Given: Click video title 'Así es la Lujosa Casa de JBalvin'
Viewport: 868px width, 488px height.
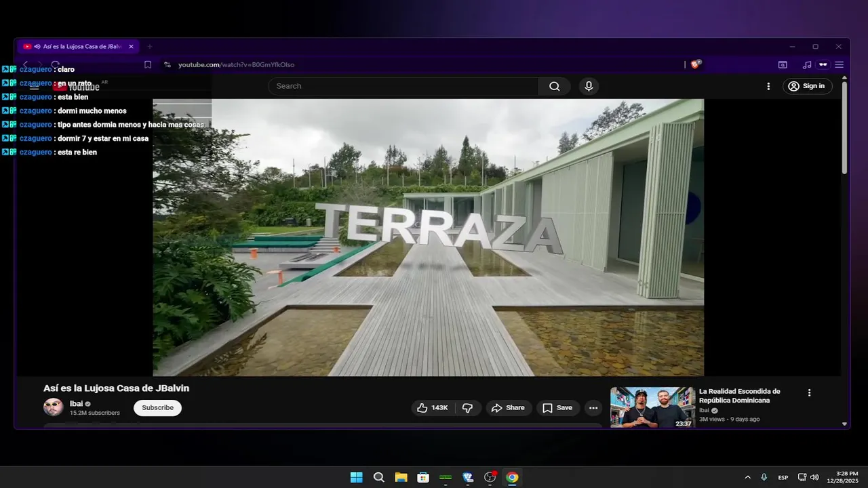Looking at the screenshot, I should coord(116,388).
